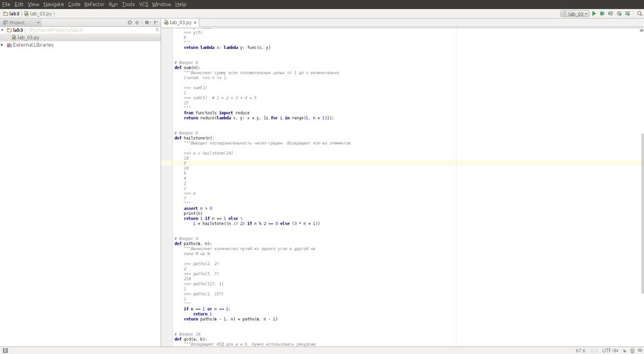Click lab_03.py breadcrumb in navigation bar
644x354 pixels.
tap(38, 14)
